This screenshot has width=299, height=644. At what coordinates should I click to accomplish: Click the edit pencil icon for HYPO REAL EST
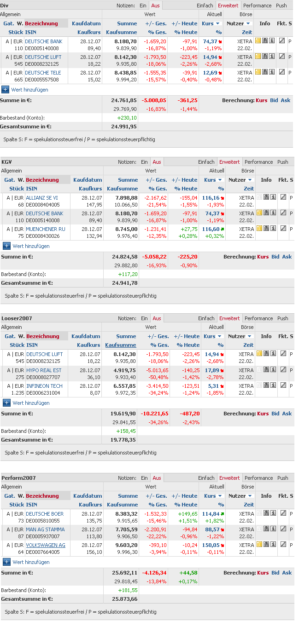click(x=283, y=369)
